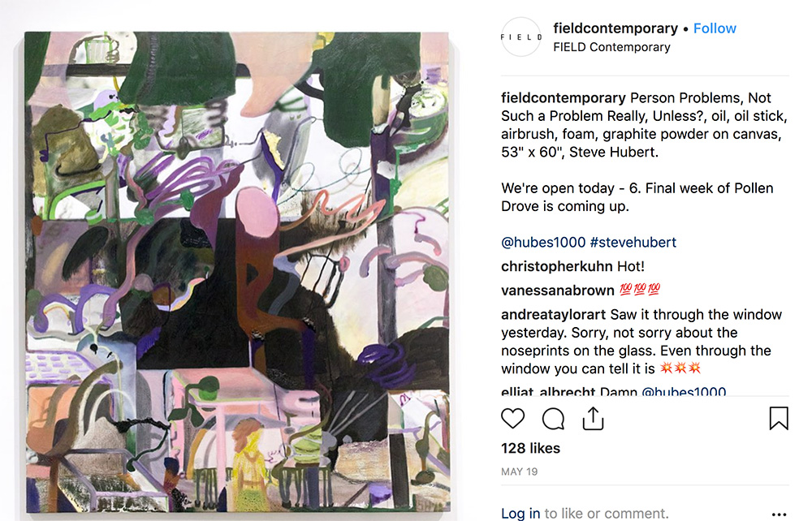The image size is (812, 521).
Task: Open the three-dot more options menu
Action: [x=779, y=515]
